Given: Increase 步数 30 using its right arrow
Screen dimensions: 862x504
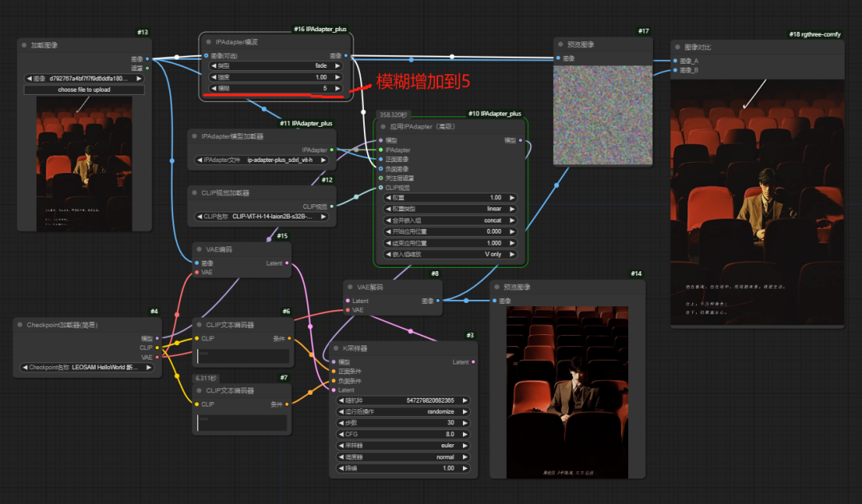Looking at the screenshot, I should tap(465, 423).
